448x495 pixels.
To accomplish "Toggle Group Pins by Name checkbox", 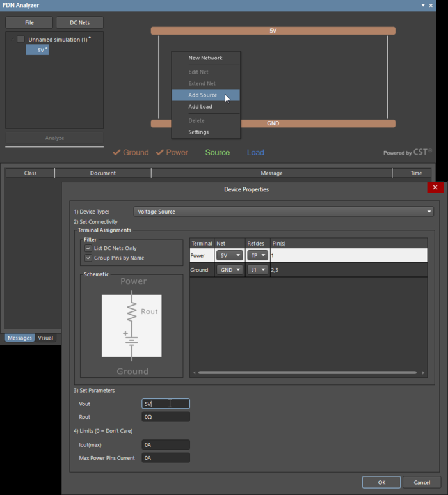I will 88,258.
